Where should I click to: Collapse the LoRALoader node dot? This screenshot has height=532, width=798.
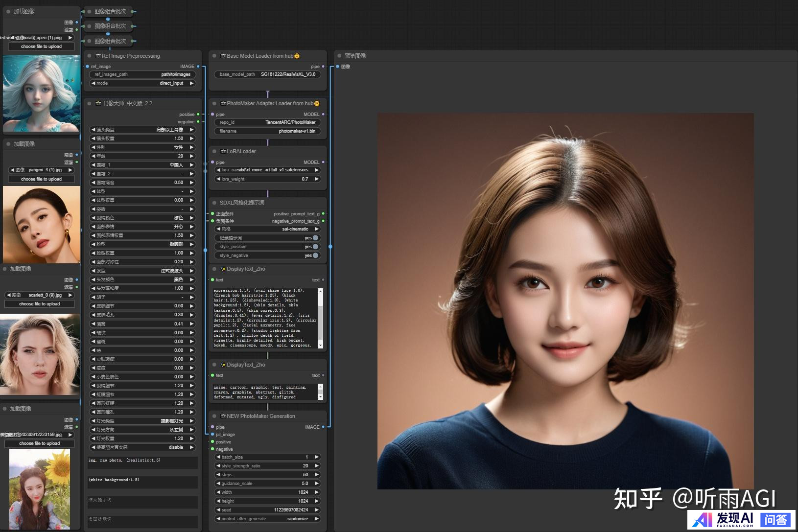(x=214, y=151)
